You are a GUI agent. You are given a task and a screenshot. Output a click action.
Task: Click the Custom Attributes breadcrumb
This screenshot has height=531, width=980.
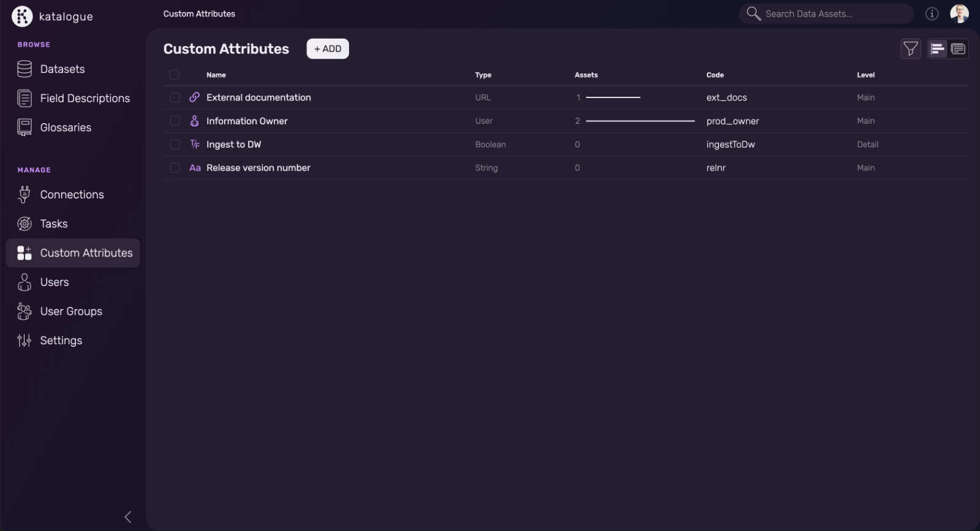199,13
